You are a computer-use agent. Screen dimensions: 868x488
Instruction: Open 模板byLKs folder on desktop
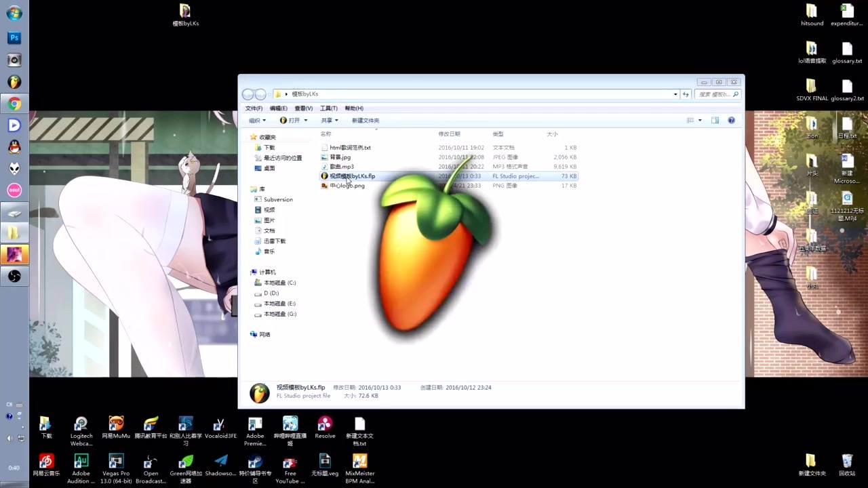coord(185,15)
